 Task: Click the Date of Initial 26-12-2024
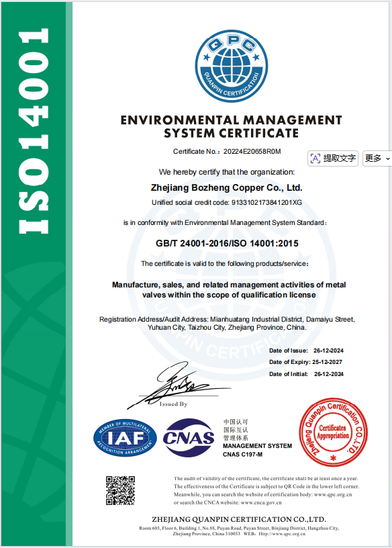click(329, 374)
